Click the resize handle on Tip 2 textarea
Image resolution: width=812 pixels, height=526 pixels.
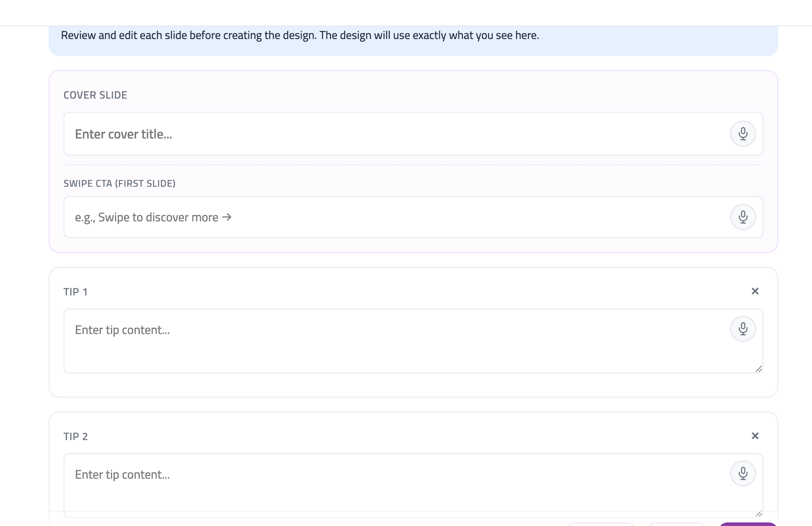(x=758, y=514)
